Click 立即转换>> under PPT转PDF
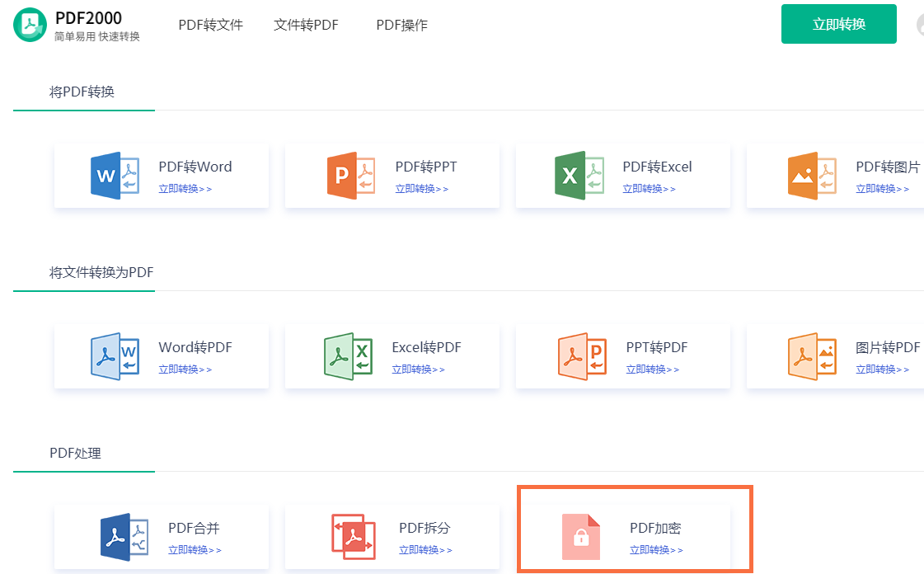 point(652,369)
